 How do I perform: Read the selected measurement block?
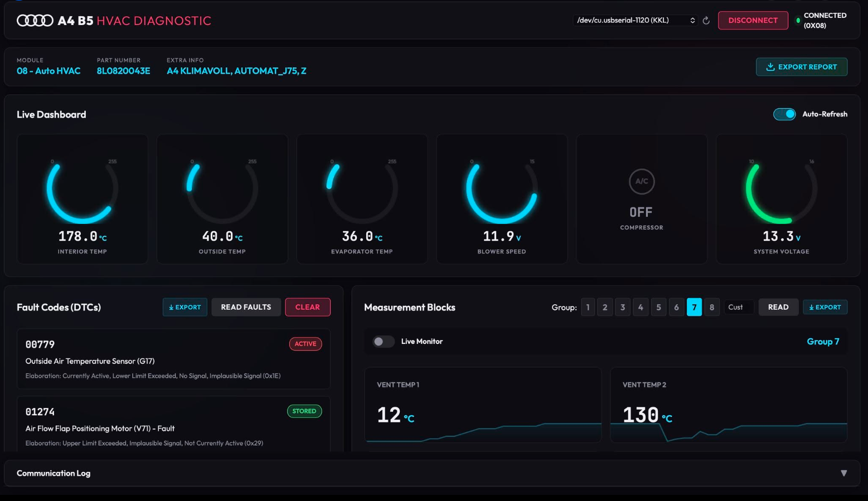tap(778, 307)
